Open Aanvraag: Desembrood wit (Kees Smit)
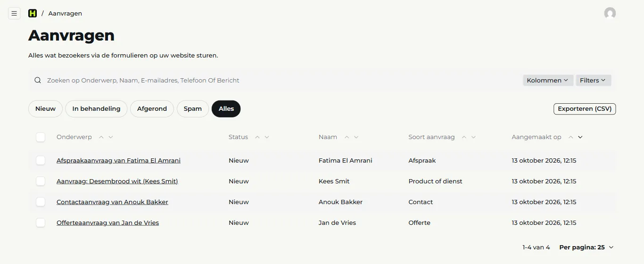The width and height of the screenshot is (644, 264). click(x=117, y=181)
